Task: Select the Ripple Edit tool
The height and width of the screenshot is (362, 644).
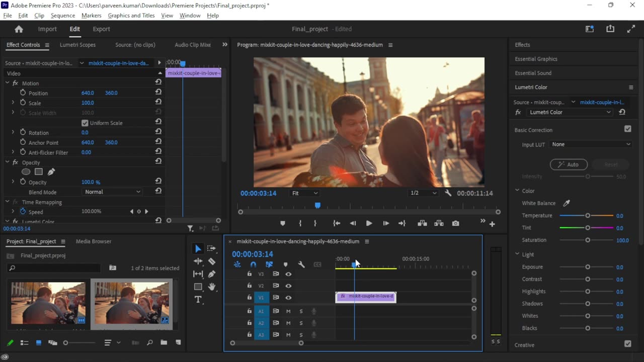Action: click(x=198, y=261)
